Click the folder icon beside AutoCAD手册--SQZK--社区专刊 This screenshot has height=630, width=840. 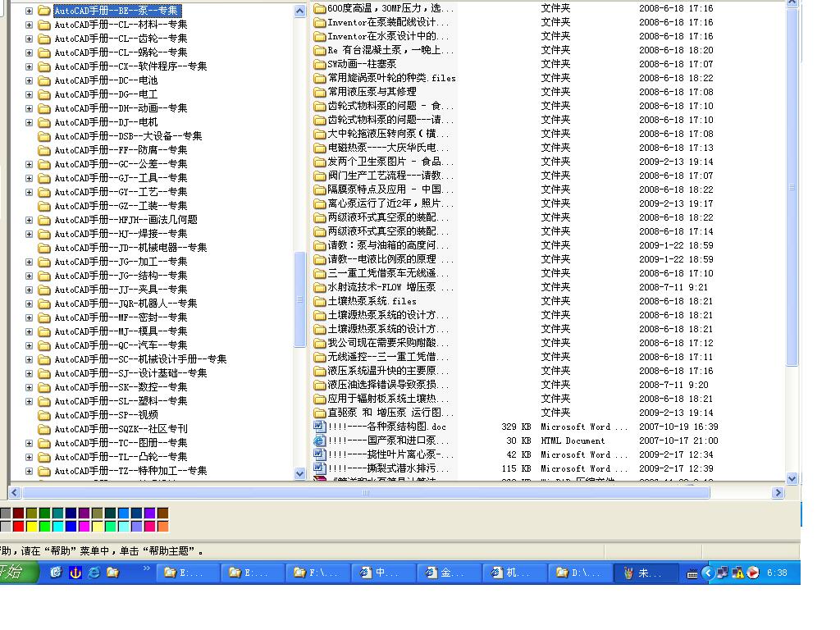pyautogui.click(x=44, y=429)
